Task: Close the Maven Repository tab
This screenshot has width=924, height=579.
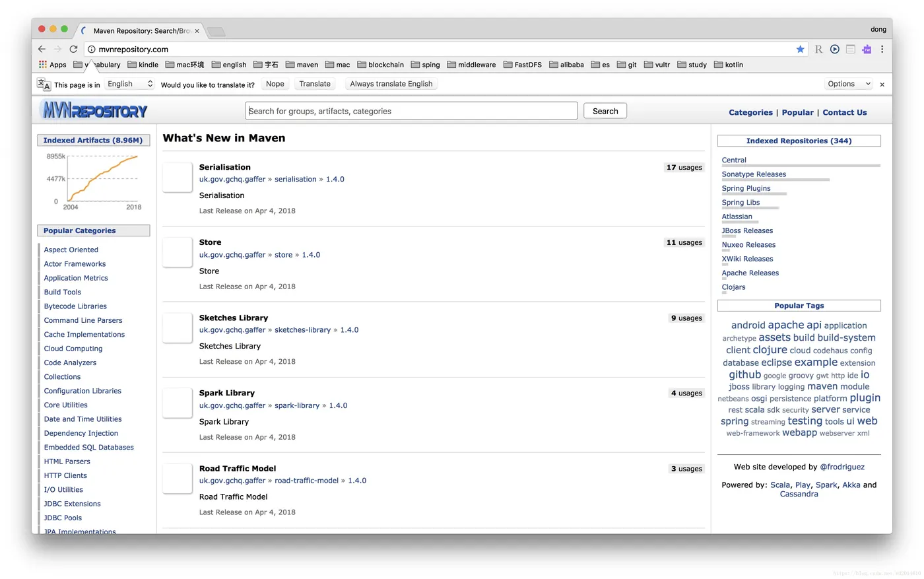Action: point(197,31)
